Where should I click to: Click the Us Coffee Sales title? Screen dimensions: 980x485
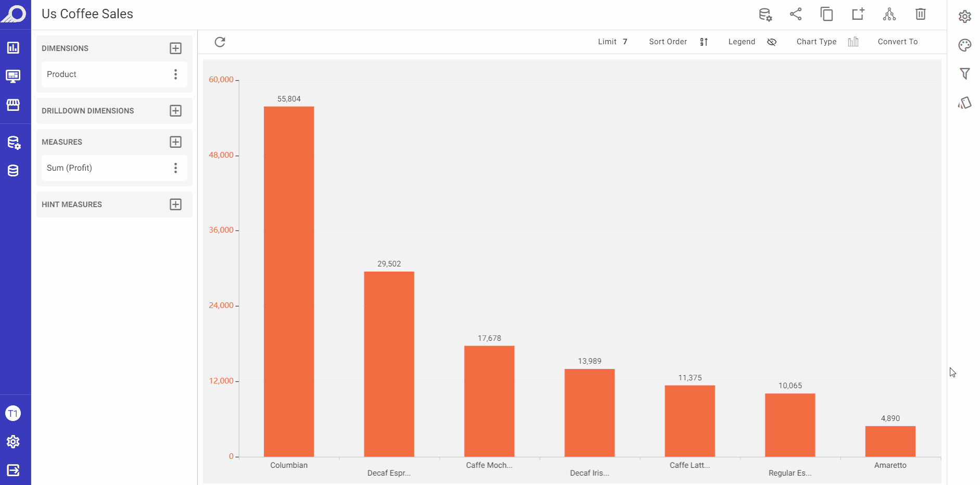pos(87,14)
